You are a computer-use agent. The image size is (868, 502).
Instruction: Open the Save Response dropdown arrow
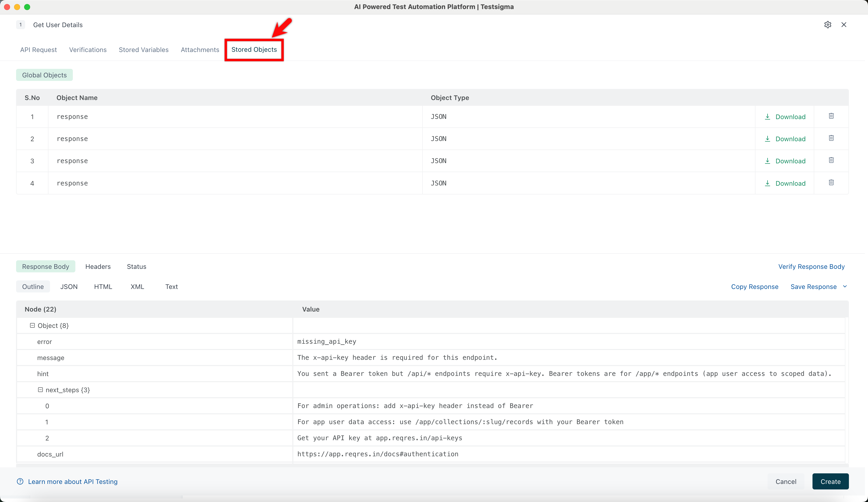tap(845, 286)
